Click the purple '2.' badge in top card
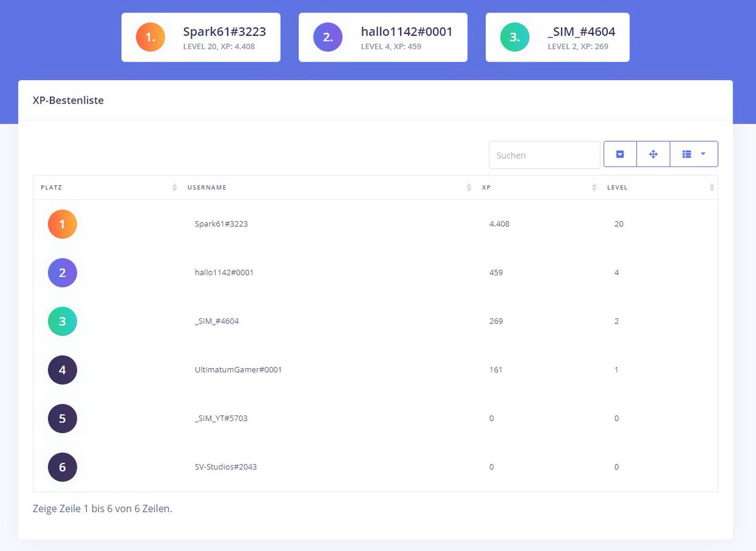The image size is (756, 551). (328, 37)
